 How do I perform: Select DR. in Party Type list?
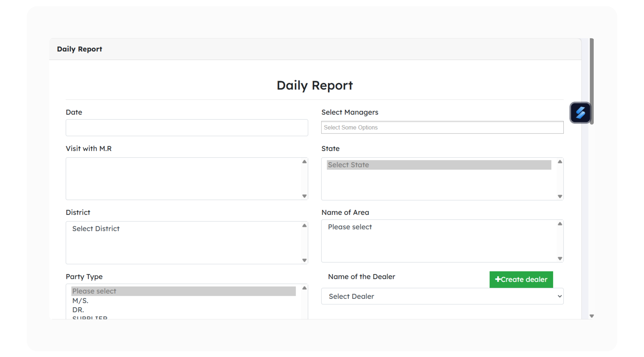point(78,310)
